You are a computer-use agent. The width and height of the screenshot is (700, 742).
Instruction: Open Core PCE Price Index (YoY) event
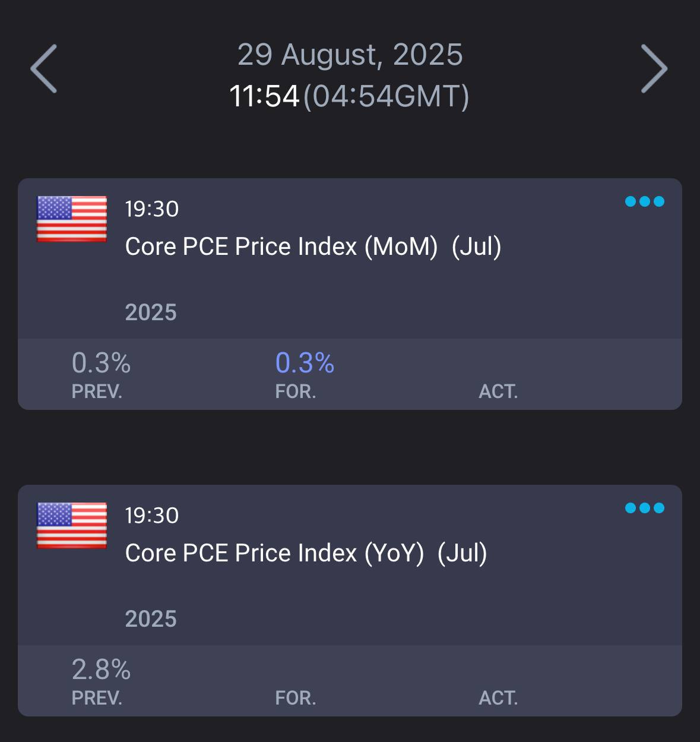pyautogui.click(x=306, y=553)
